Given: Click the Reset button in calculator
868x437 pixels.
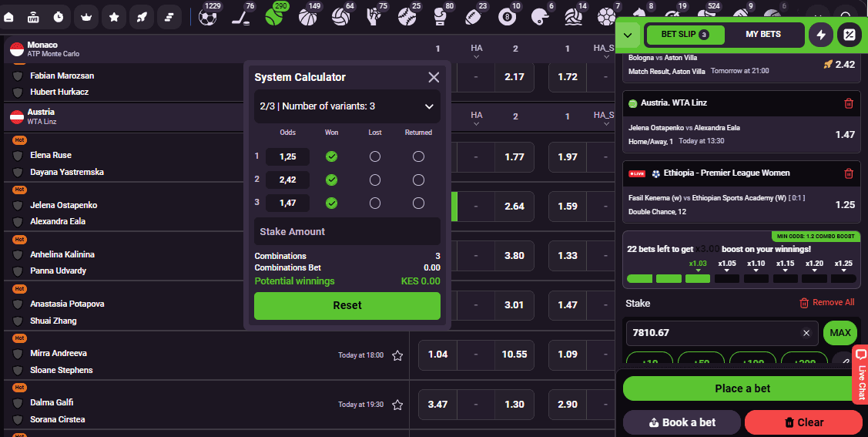Looking at the screenshot, I should (x=347, y=306).
